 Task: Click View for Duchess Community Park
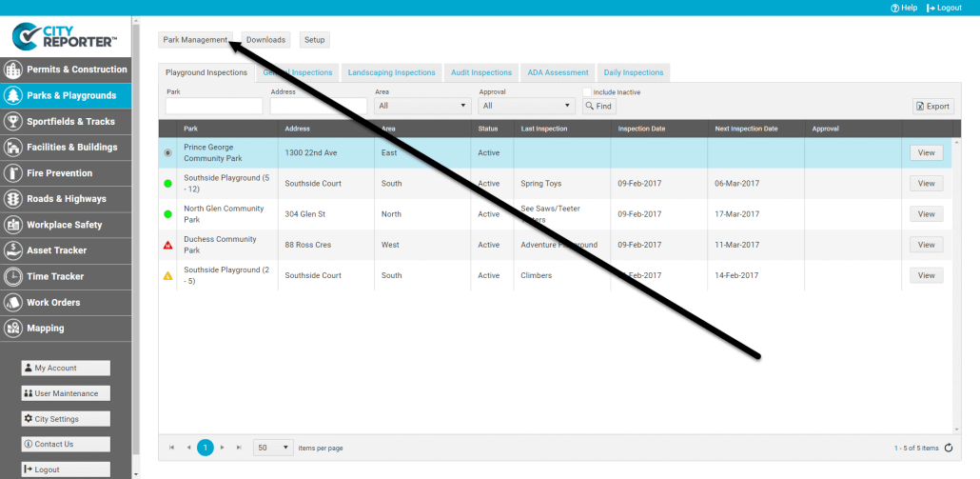pos(926,245)
